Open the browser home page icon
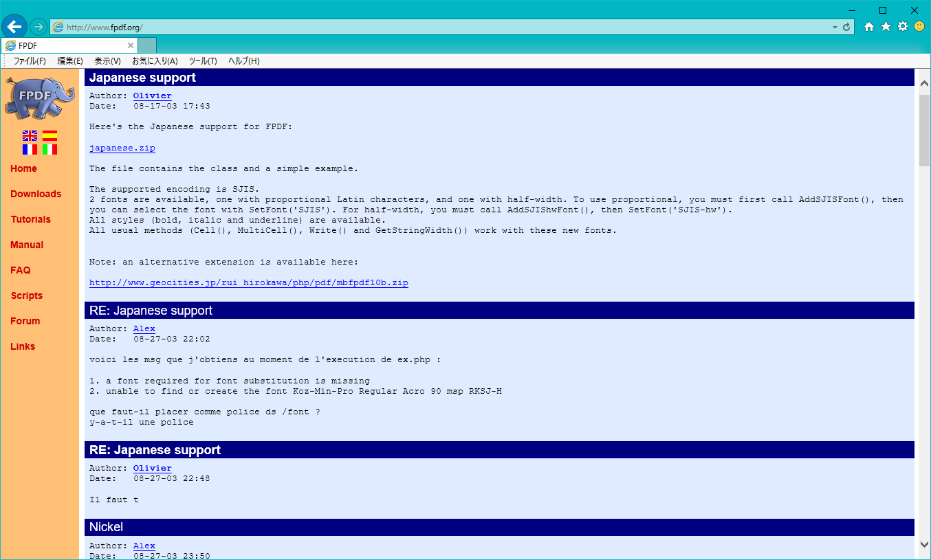The height and width of the screenshot is (560, 931). coord(869,27)
